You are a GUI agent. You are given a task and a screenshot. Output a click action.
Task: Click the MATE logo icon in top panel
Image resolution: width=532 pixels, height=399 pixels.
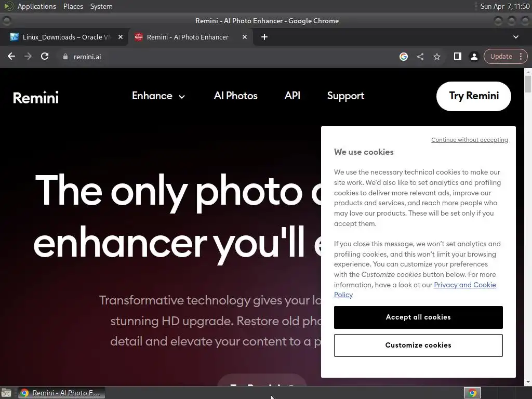click(x=8, y=6)
